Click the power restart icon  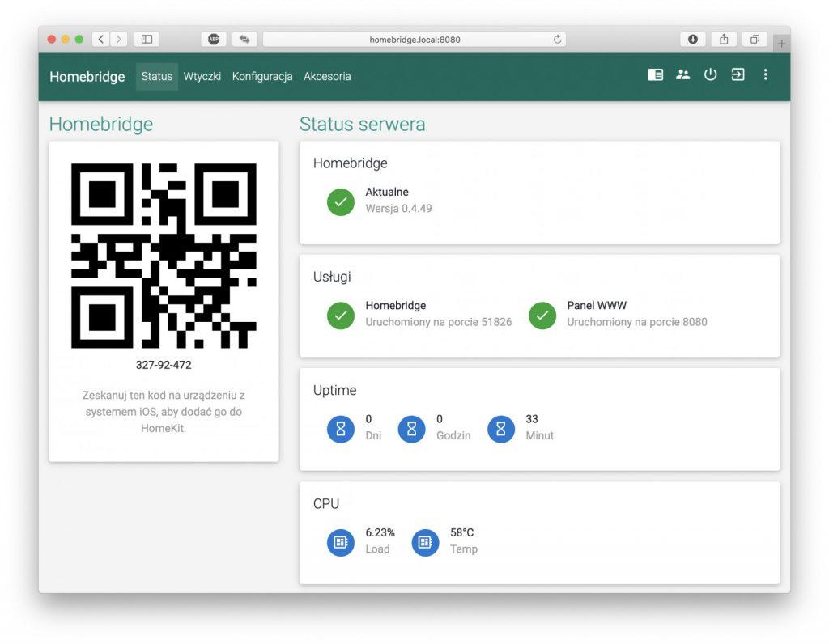click(x=710, y=74)
